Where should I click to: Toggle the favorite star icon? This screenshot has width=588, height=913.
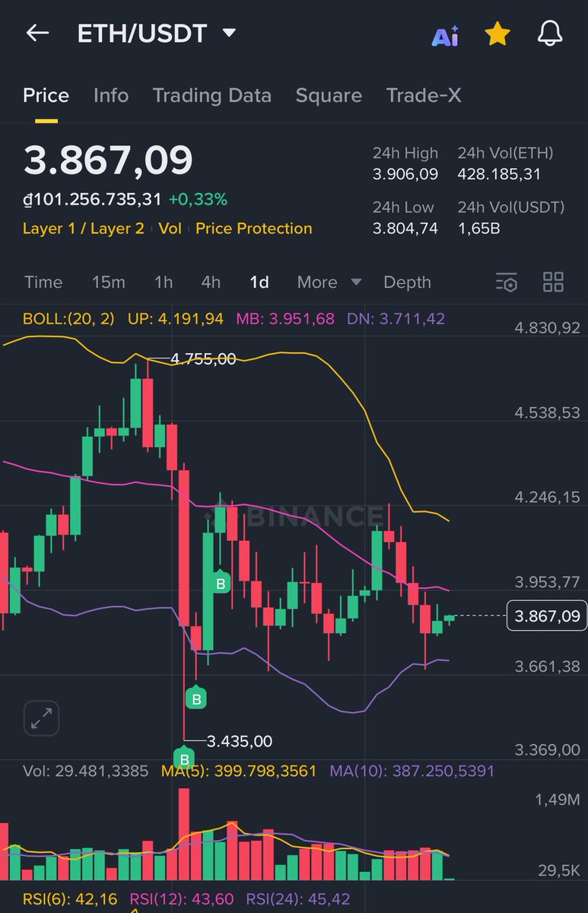click(497, 33)
